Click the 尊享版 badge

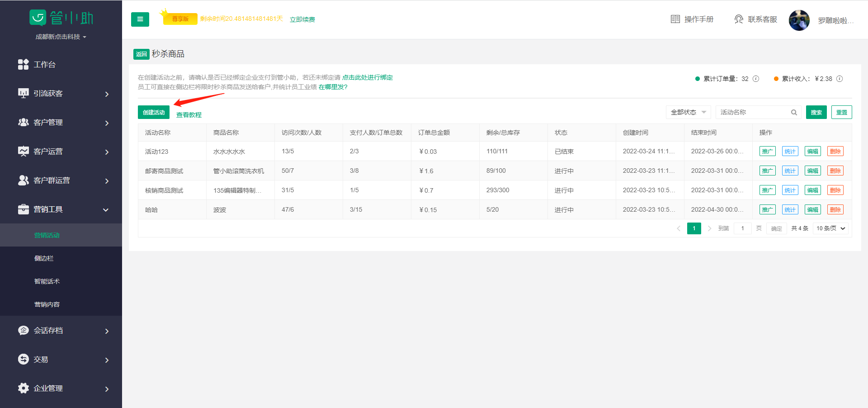(180, 19)
